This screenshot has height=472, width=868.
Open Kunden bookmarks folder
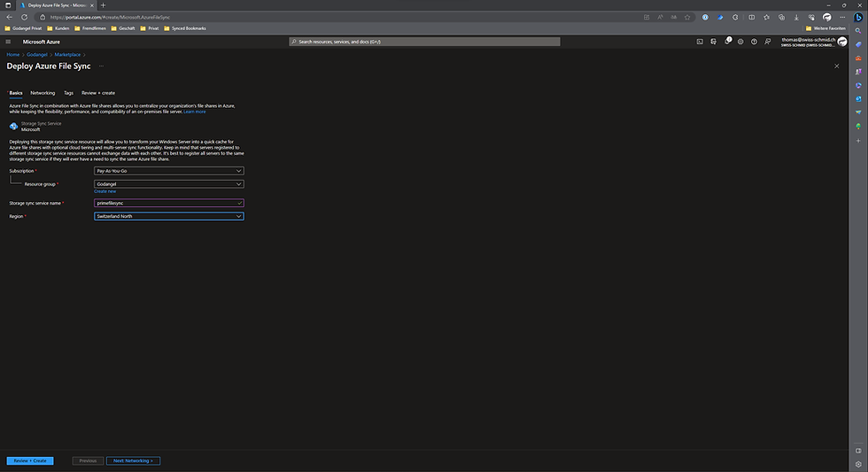(58, 28)
